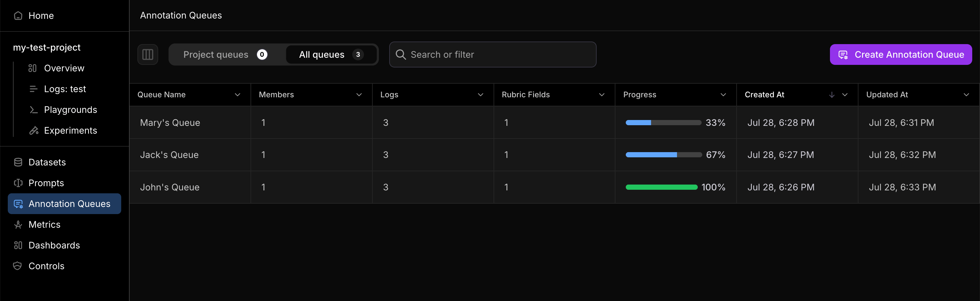Open Metrics section
This screenshot has width=980, height=301.
tap(44, 224)
